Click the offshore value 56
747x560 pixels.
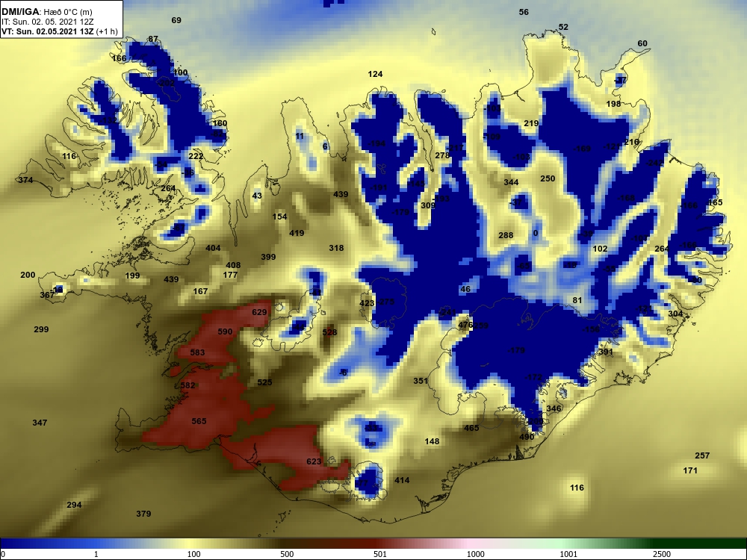coord(524,12)
